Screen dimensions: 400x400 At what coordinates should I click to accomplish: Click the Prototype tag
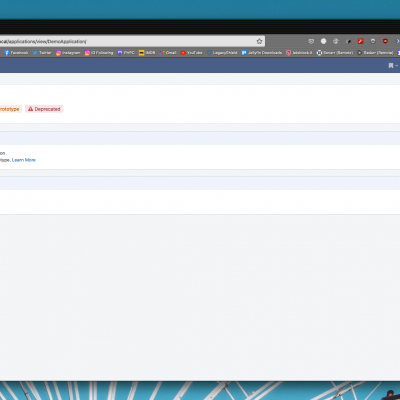pos(10,109)
